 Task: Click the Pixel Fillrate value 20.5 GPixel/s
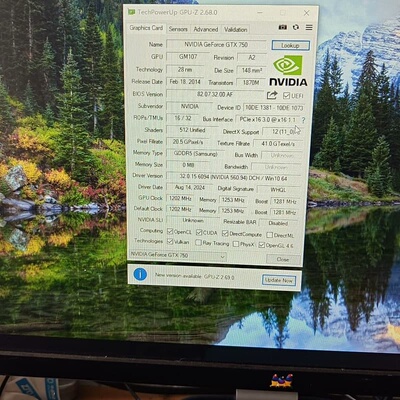(x=188, y=142)
